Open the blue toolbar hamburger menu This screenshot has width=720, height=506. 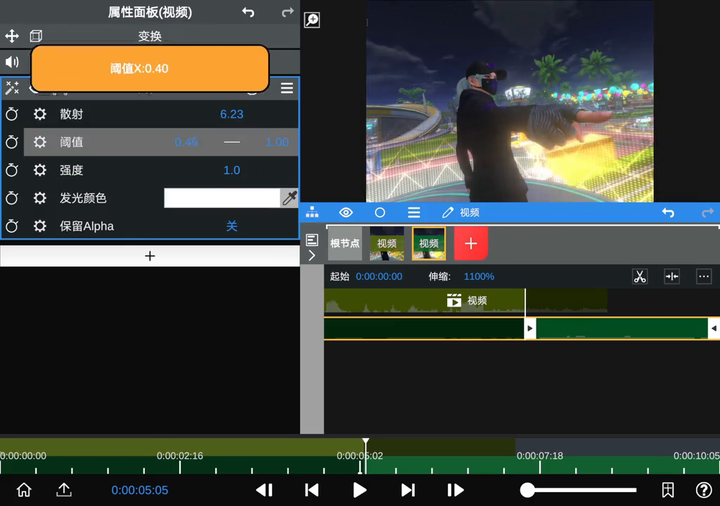(x=414, y=212)
